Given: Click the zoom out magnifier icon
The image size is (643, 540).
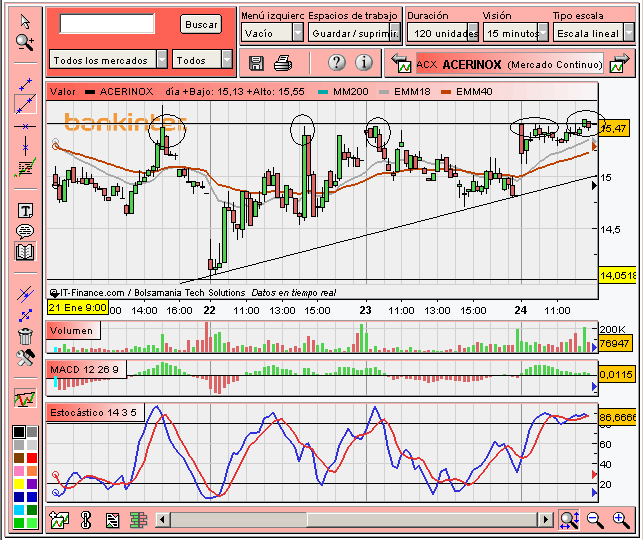Looking at the screenshot, I should 595,519.
